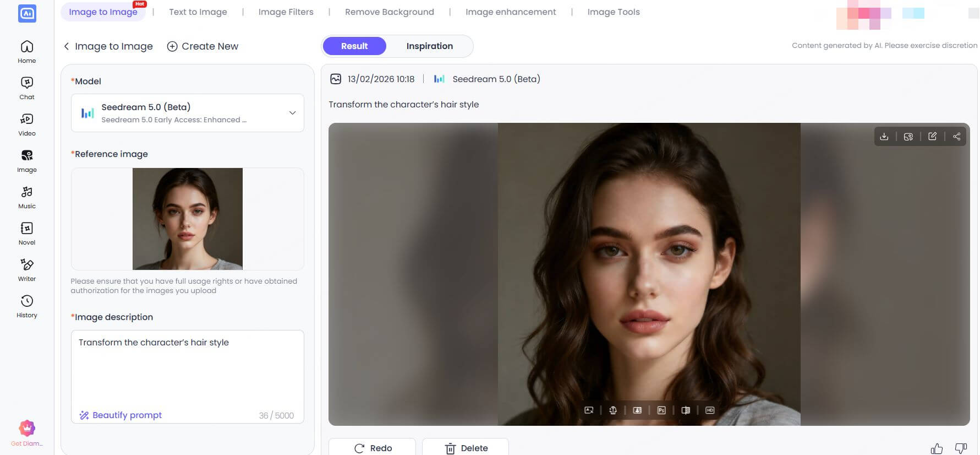Open the Novel sidebar icon
980x455 pixels.
pos(26,234)
